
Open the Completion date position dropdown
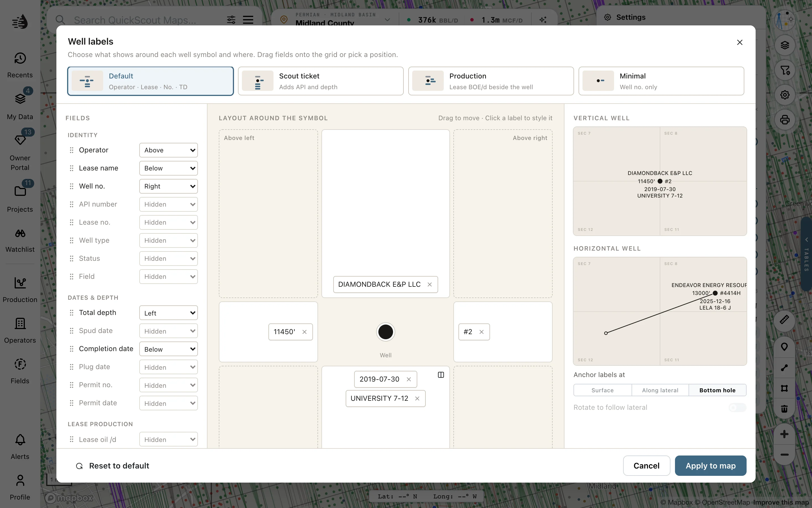pyautogui.click(x=168, y=349)
